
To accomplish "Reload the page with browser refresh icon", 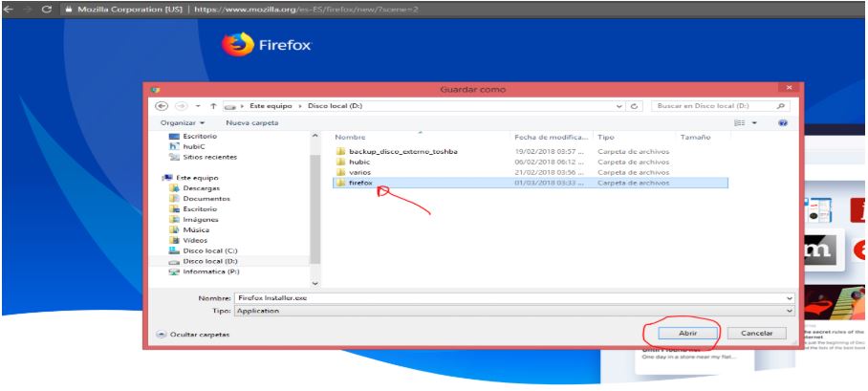I will point(47,9).
